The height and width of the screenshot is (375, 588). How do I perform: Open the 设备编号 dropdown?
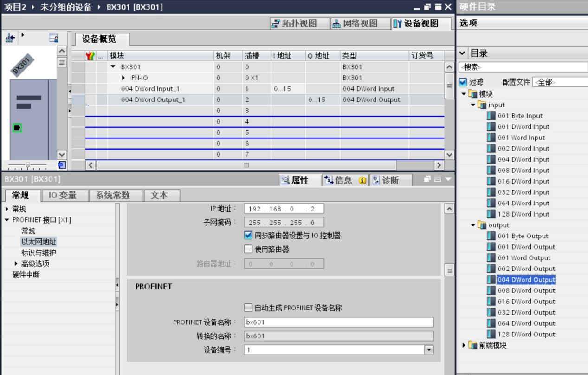429,350
